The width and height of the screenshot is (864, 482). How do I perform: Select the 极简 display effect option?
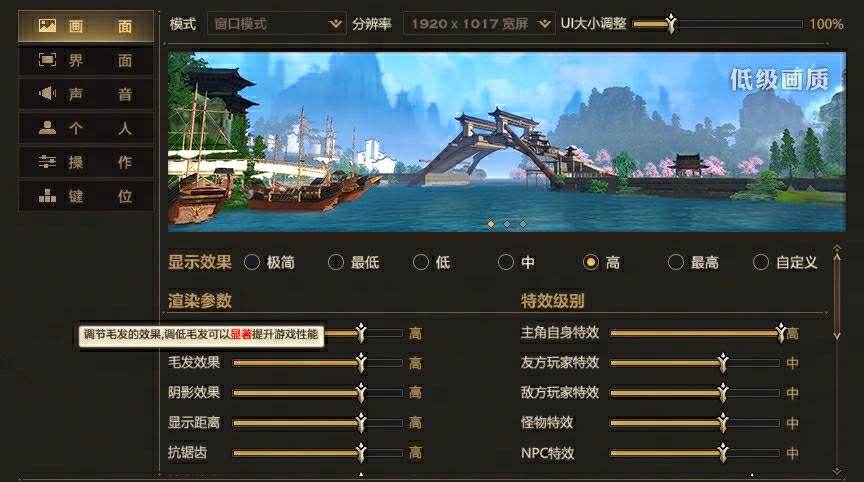[x=269, y=262]
